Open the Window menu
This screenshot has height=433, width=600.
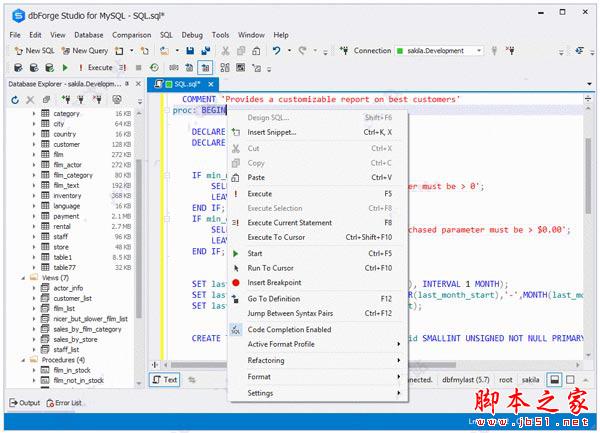251,35
